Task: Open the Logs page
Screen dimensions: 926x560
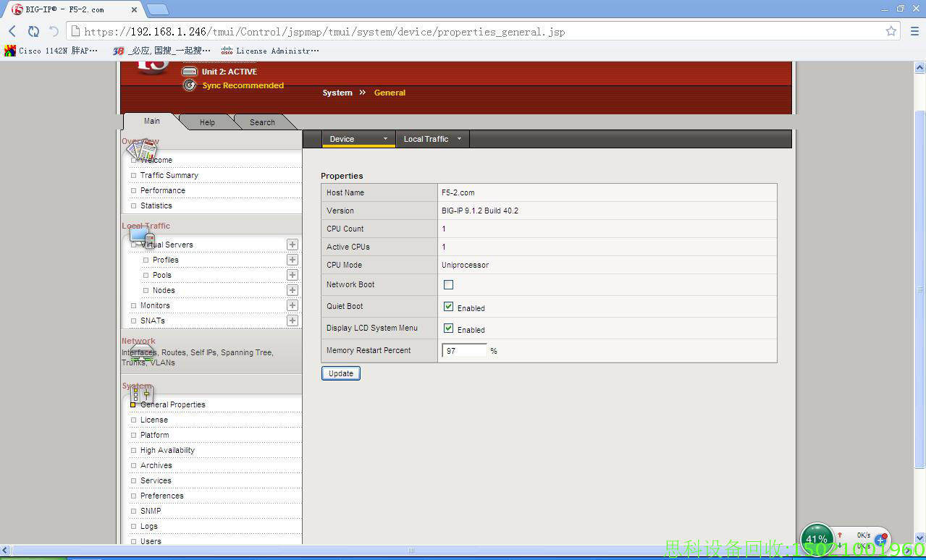Action: pyautogui.click(x=149, y=526)
